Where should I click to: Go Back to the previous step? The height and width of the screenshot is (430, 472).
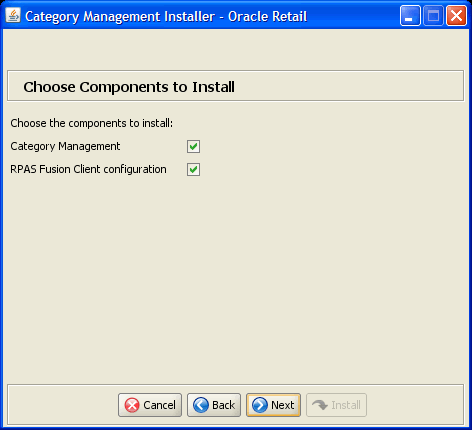(x=214, y=405)
